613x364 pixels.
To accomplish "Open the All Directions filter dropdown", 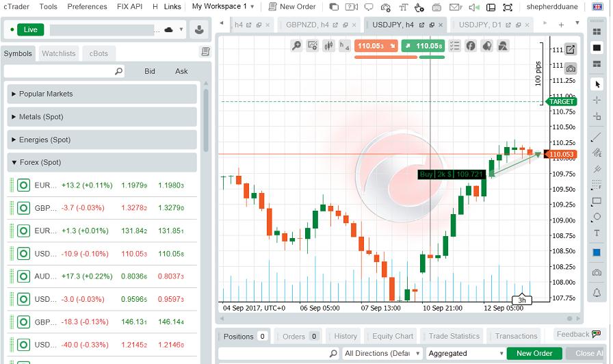I will [382, 354].
